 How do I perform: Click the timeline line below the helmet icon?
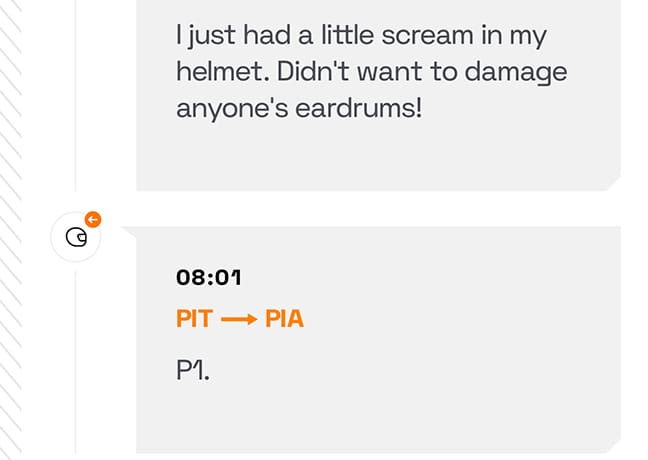pos(76,360)
